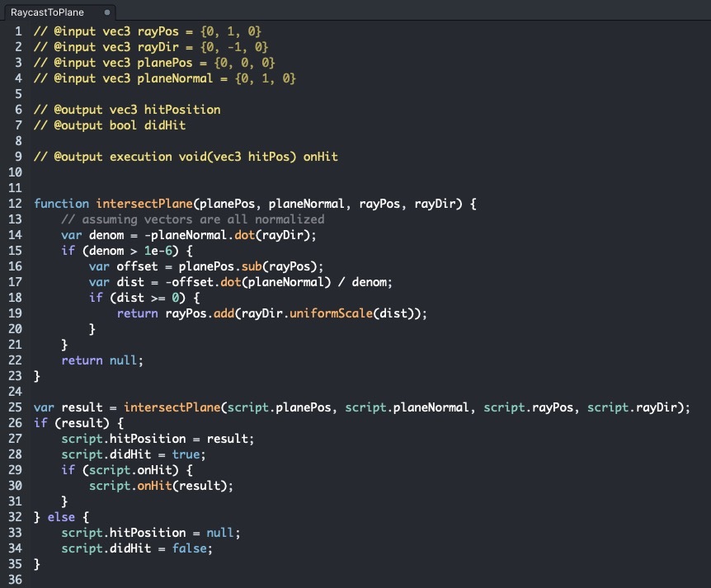Click the 'return null;' statement
The image size is (711, 588).
101,360
